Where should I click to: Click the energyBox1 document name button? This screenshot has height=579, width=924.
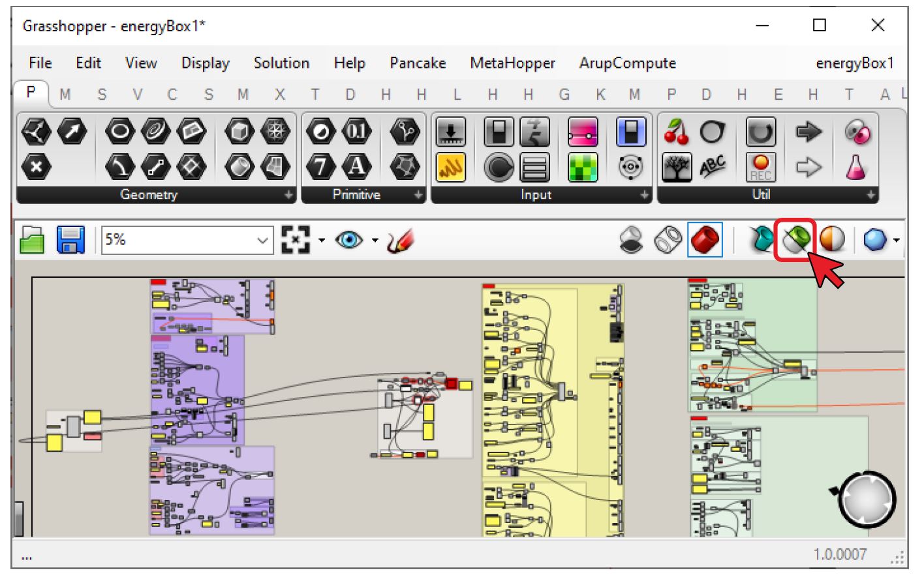point(854,63)
